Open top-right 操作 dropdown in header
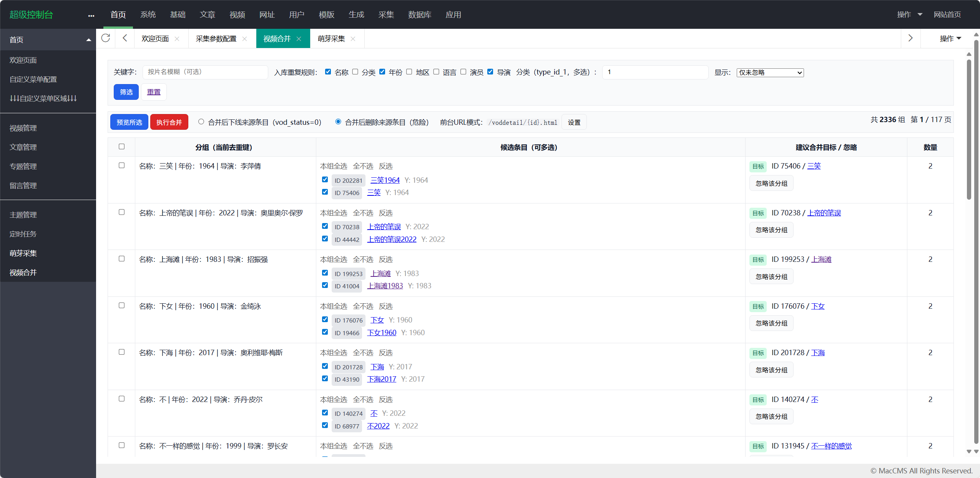 pyautogui.click(x=909, y=15)
